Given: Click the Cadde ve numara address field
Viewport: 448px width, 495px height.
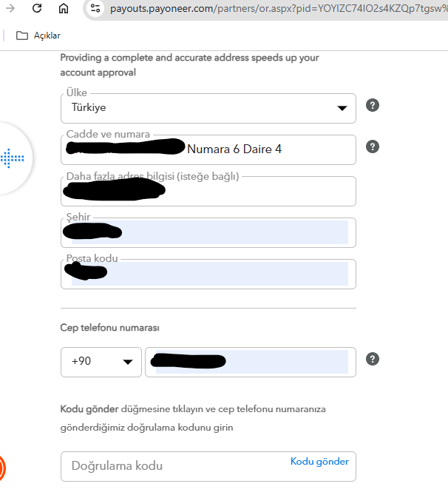Looking at the screenshot, I should 208,149.
